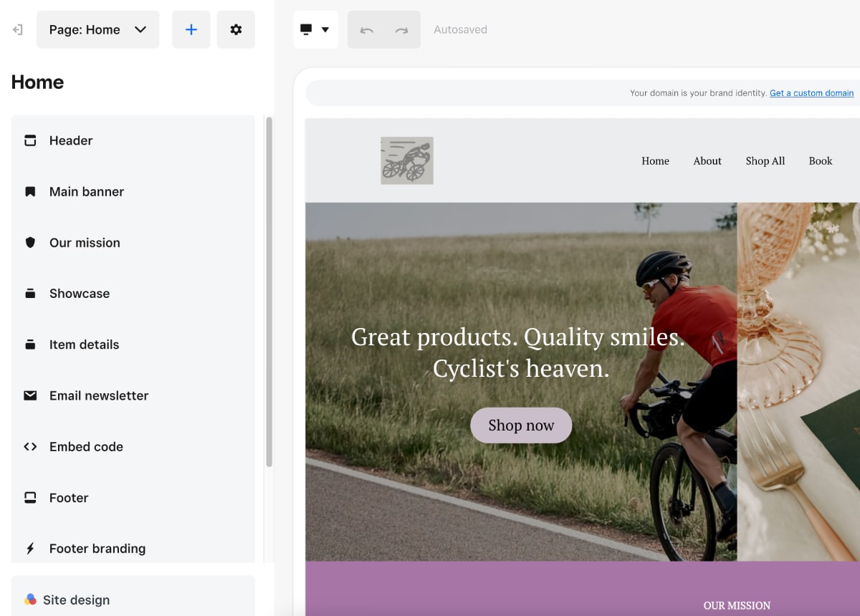Open the Footer branding section label
Viewport: 860px width, 616px height.
click(x=97, y=549)
